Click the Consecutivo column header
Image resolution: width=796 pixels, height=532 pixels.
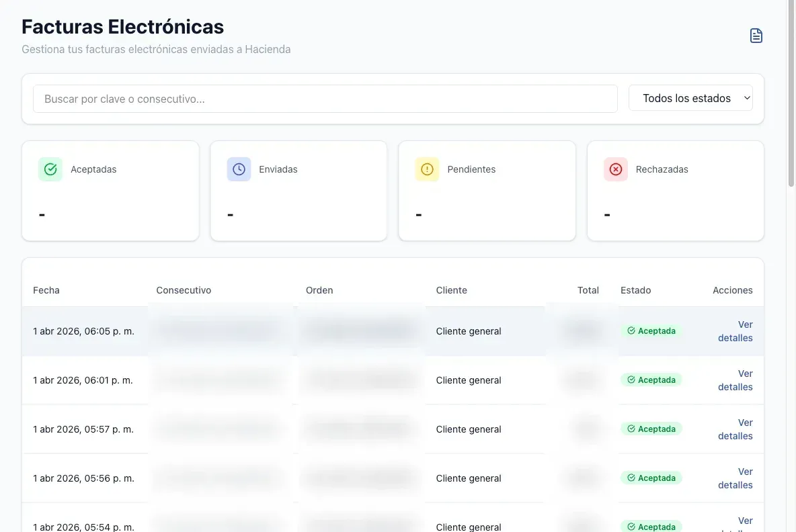pos(184,290)
